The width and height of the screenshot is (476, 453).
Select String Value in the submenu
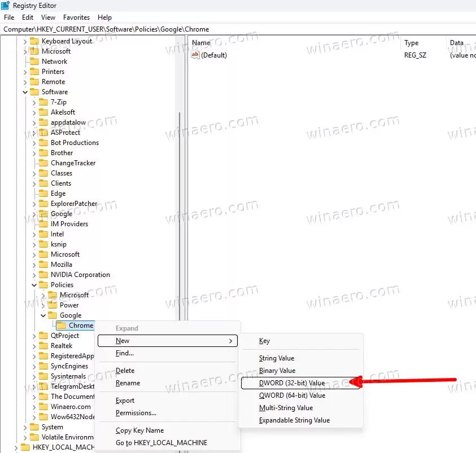click(x=300, y=358)
